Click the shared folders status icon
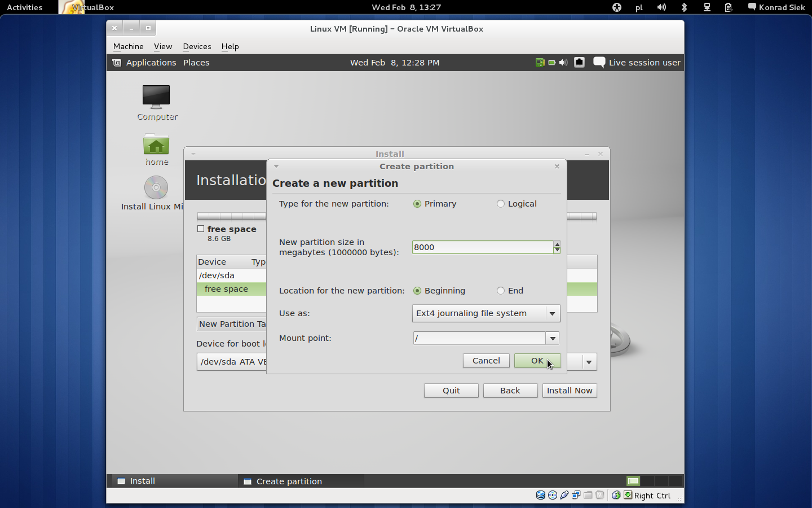The width and height of the screenshot is (812, 508). (588, 495)
